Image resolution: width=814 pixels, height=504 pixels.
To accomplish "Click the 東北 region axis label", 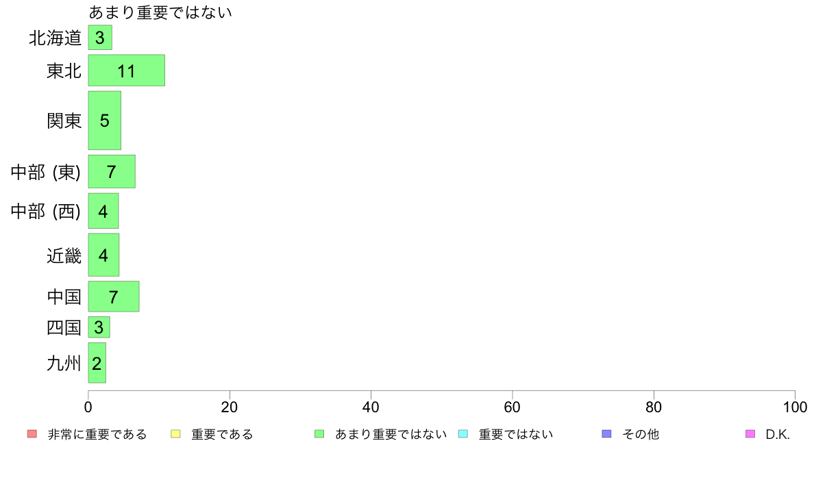I will pyautogui.click(x=64, y=71).
